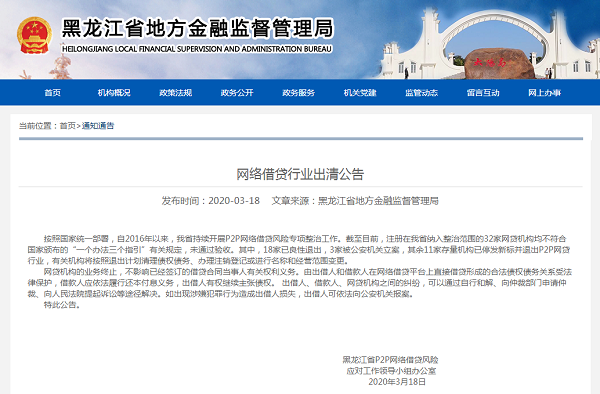The height and width of the screenshot is (394, 600).
Task: Click the 特此公告 closing line
Action: coord(62,305)
